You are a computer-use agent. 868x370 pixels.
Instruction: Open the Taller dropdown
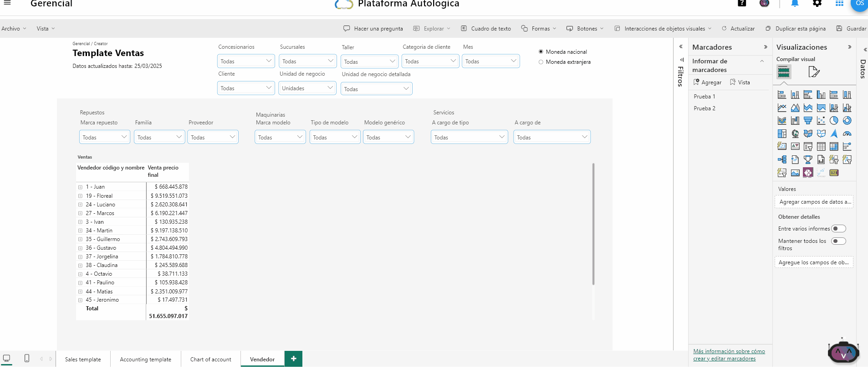(370, 62)
